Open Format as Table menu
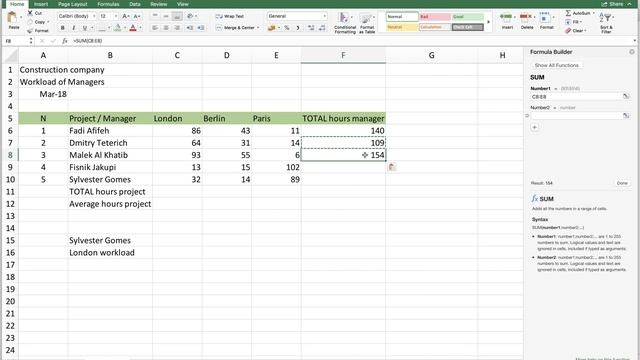640x360 pixels. point(367,23)
